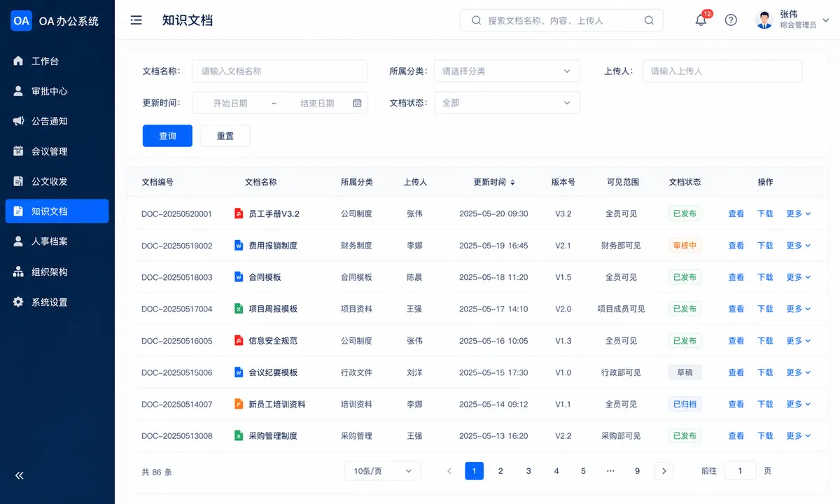Open the 所属分类 dropdown
This screenshot has height=504, width=840.
tap(507, 71)
